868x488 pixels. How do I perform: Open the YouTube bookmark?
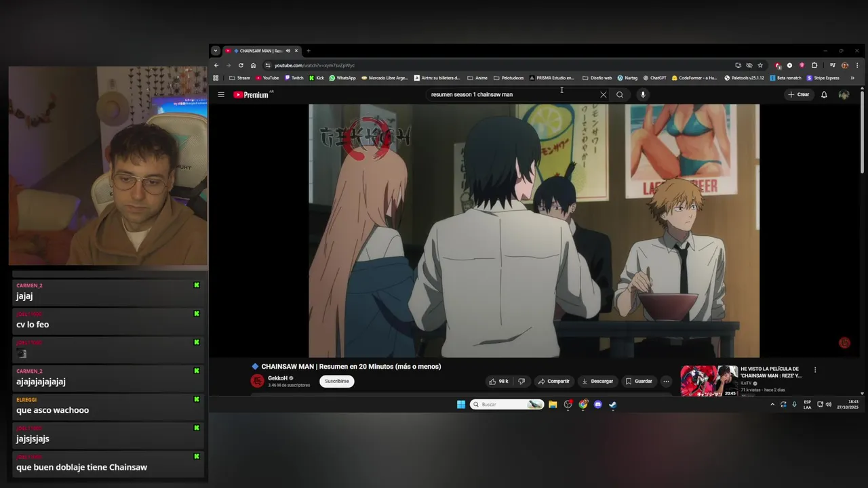[267, 78]
